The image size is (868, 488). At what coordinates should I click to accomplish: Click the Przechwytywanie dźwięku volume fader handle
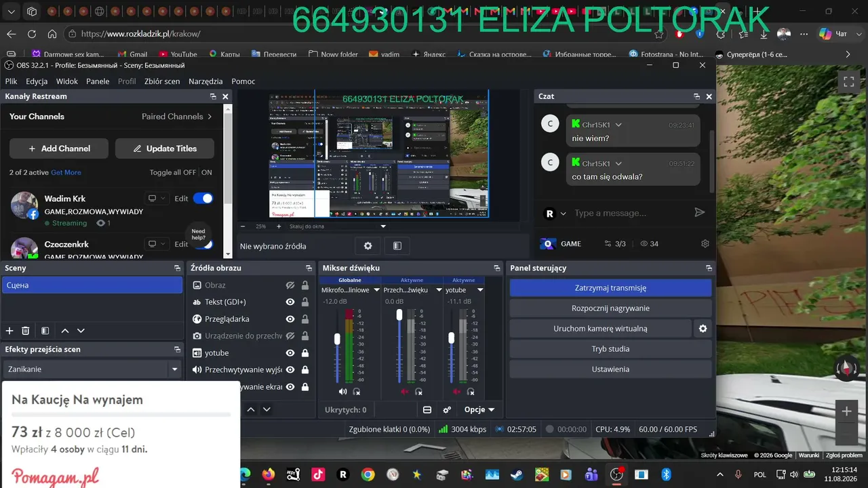pos(399,314)
